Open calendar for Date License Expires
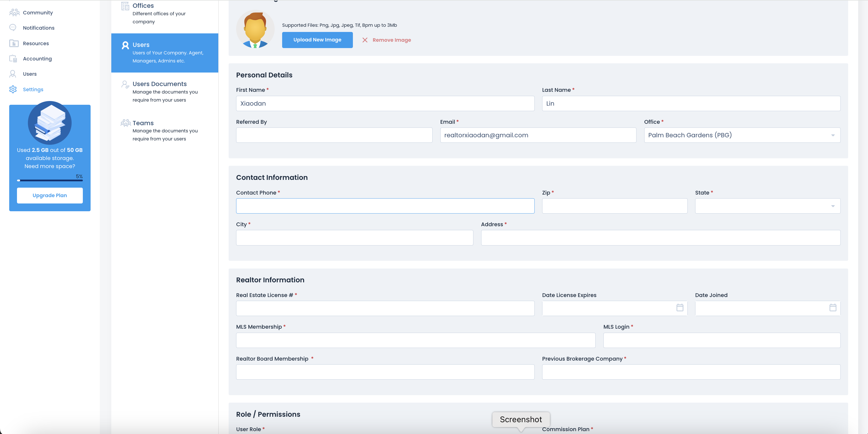Viewport: 868px width, 434px height. tap(680, 308)
